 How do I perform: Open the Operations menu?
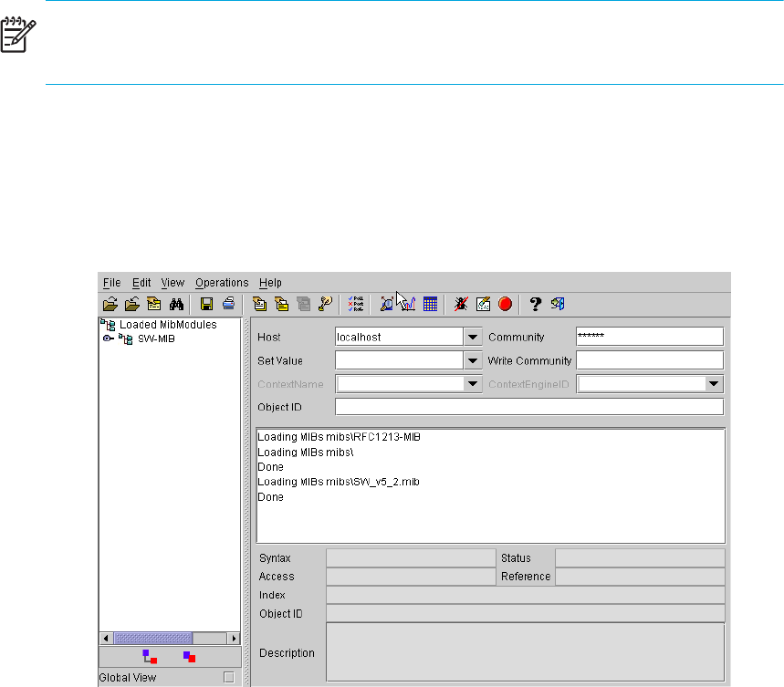click(x=222, y=283)
